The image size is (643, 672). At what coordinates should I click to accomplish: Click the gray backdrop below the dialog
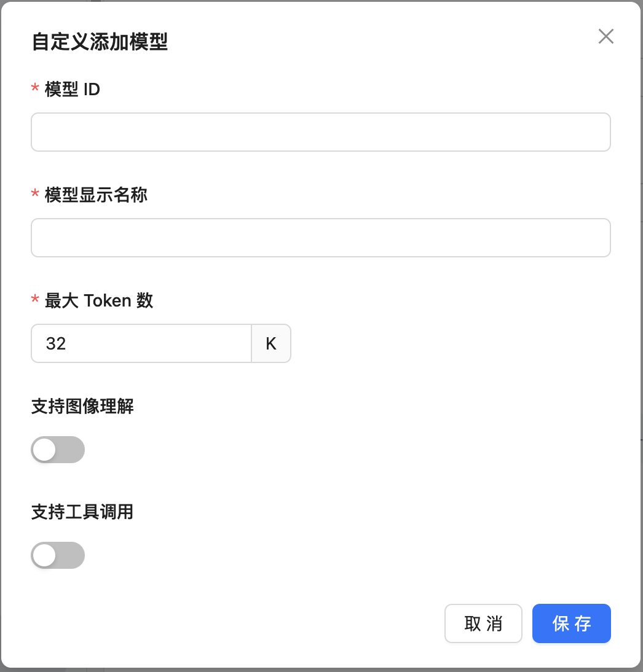321,670
